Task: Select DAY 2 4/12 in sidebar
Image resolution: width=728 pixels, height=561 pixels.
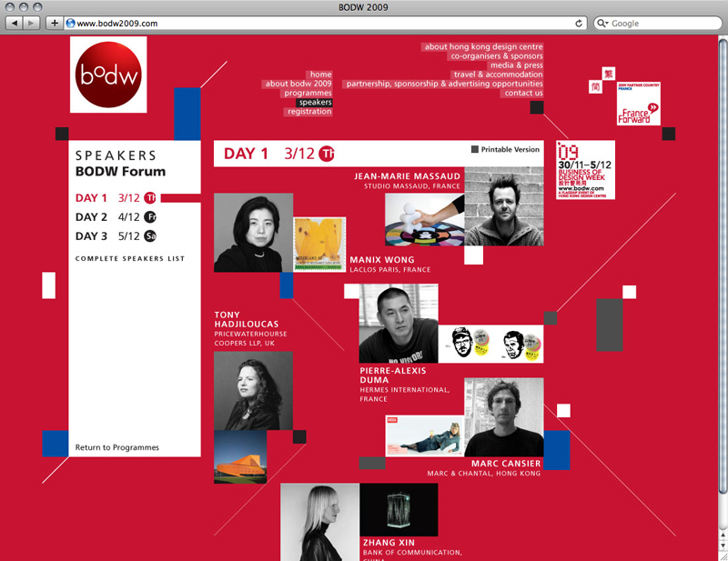Action: click(x=116, y=217)
